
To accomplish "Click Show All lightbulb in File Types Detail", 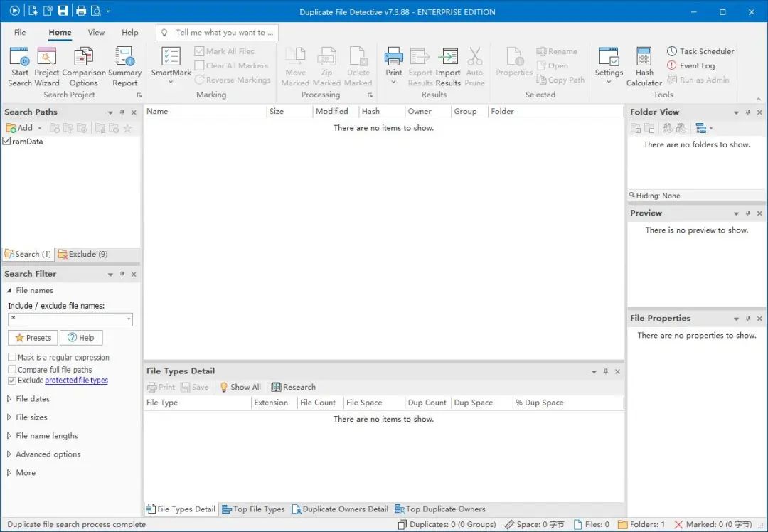I will [240, 387].
